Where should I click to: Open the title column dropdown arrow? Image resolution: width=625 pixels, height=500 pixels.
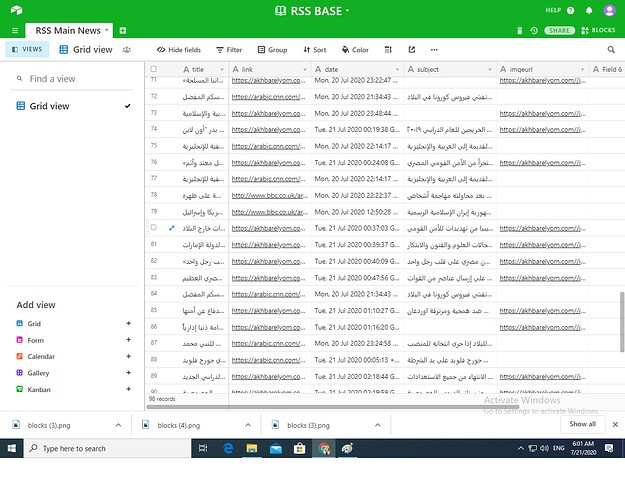(222, 69)
